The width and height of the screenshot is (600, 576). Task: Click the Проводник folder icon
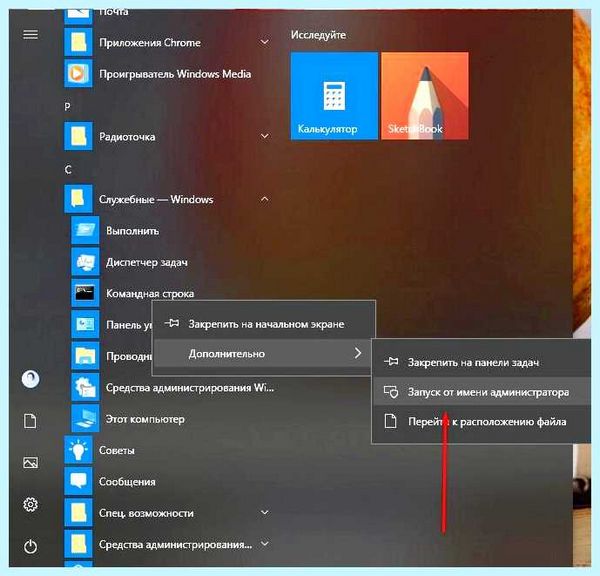85,356
